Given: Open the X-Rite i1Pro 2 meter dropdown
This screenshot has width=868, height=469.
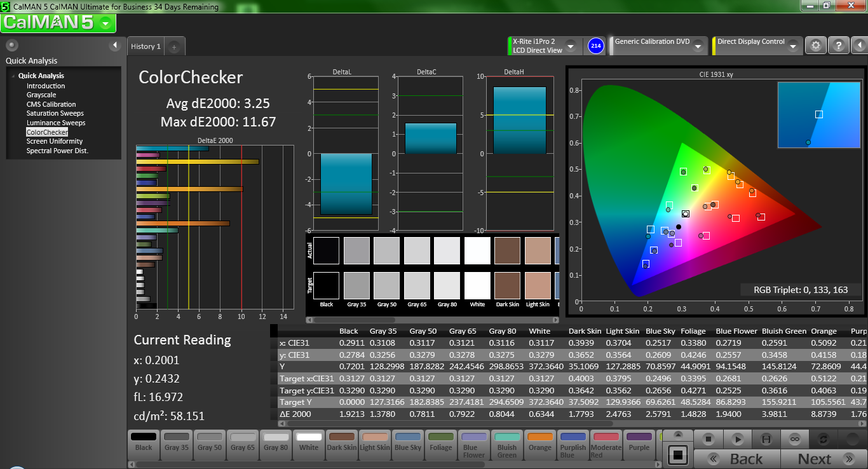Looking at the screenshot, I should 570,46.
